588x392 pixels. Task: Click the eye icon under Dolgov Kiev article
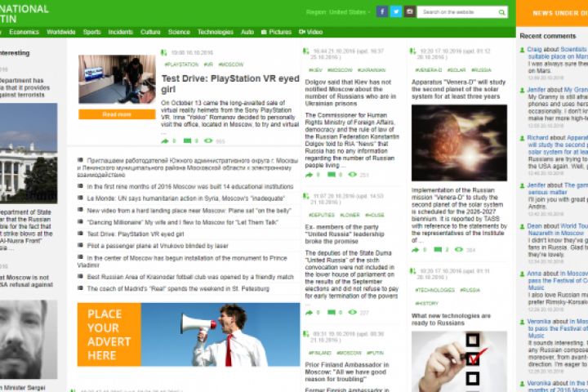(x=352, y=175)
